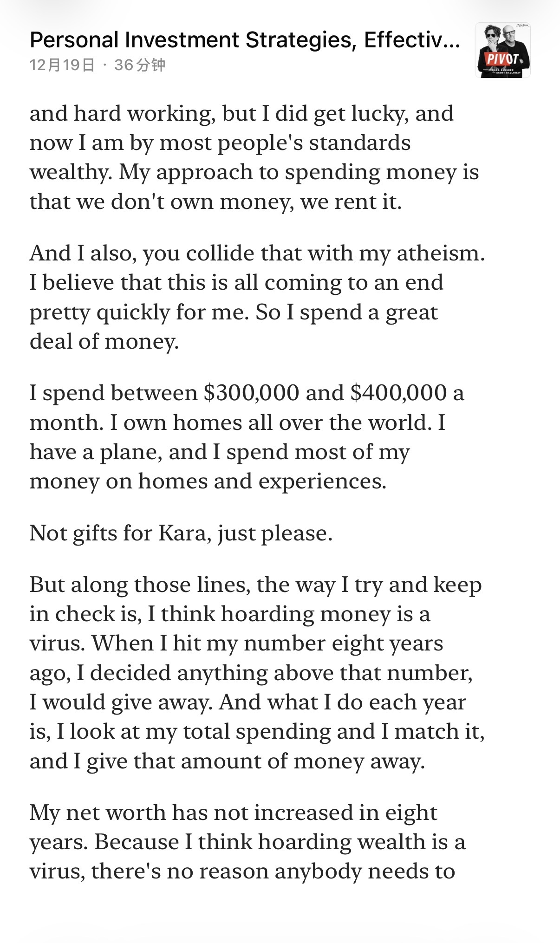560x943 pixels.
Task: Open the Personal Investment Strategies episode title
Action: tap(245, 40)
